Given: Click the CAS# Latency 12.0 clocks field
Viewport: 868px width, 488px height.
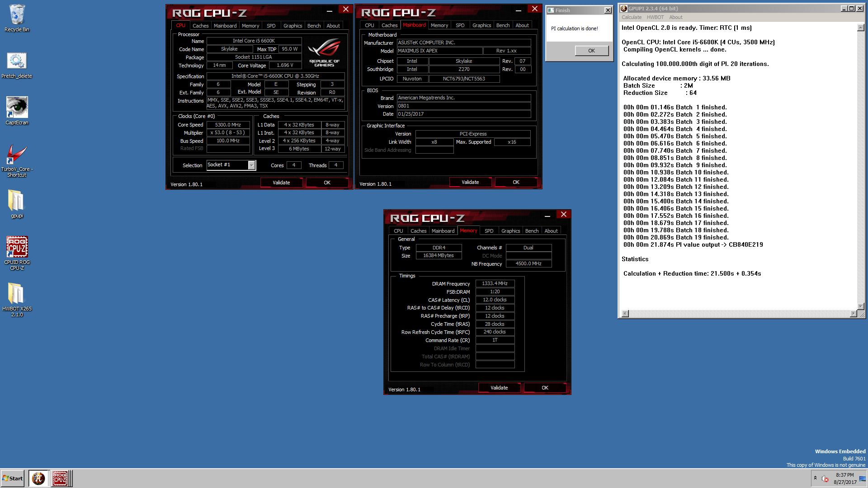Looking at the screenshot, I should pos(495,300).
